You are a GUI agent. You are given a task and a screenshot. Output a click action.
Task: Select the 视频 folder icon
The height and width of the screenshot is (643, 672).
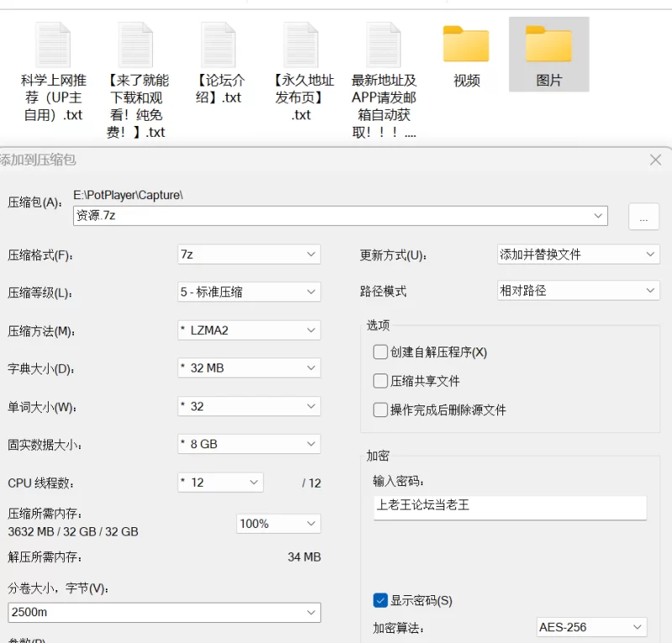point(466,44)
